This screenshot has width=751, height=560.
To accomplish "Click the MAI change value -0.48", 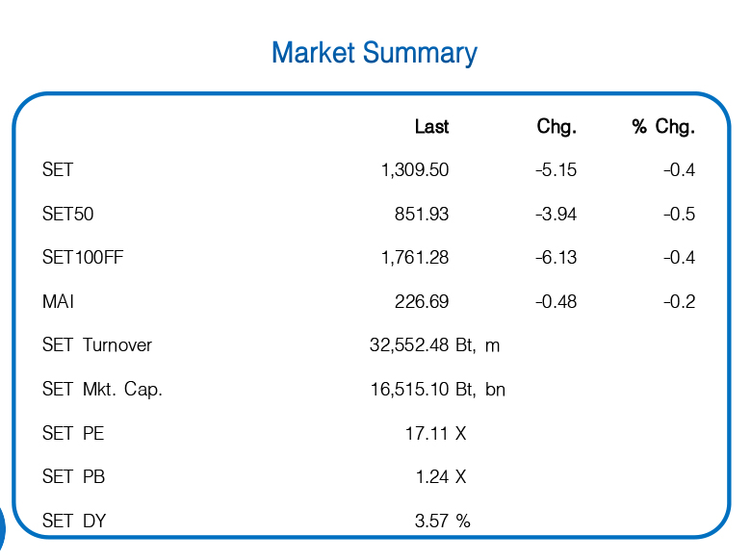I will 556,302.
